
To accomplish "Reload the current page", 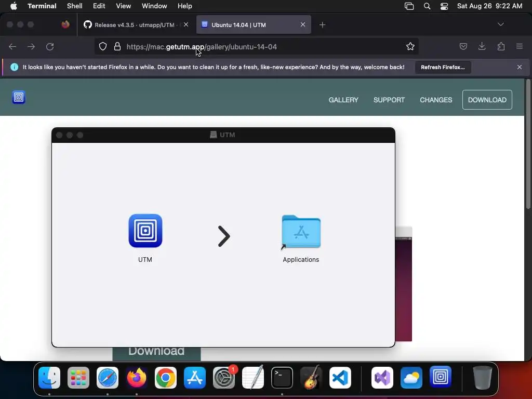I will pyautogui.click(x=50, y=46).
